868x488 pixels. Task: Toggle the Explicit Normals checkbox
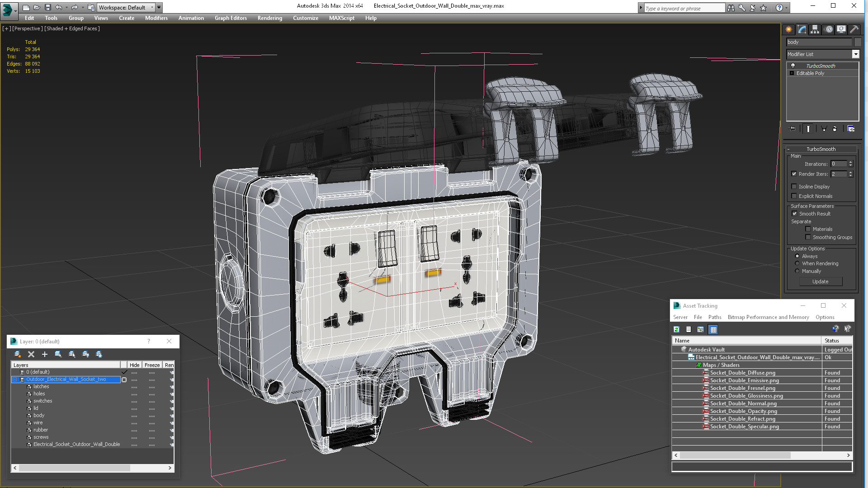click(x=794, y=196)
